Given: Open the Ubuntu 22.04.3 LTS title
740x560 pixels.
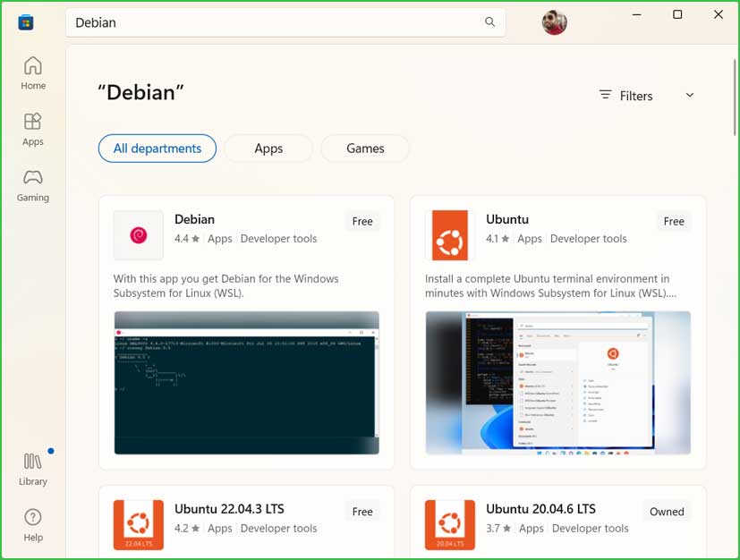Looking at the screenshot, I should click(x=229, y=509).
